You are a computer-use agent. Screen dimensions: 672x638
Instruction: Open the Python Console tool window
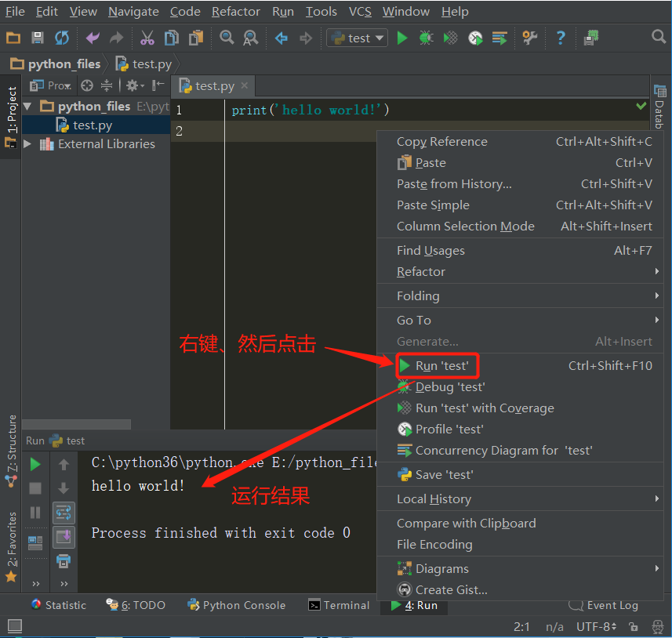tap(236, 605)
